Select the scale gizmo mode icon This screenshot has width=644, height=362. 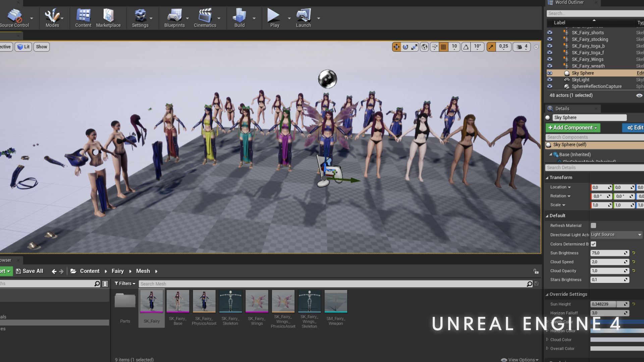[415, 47]
